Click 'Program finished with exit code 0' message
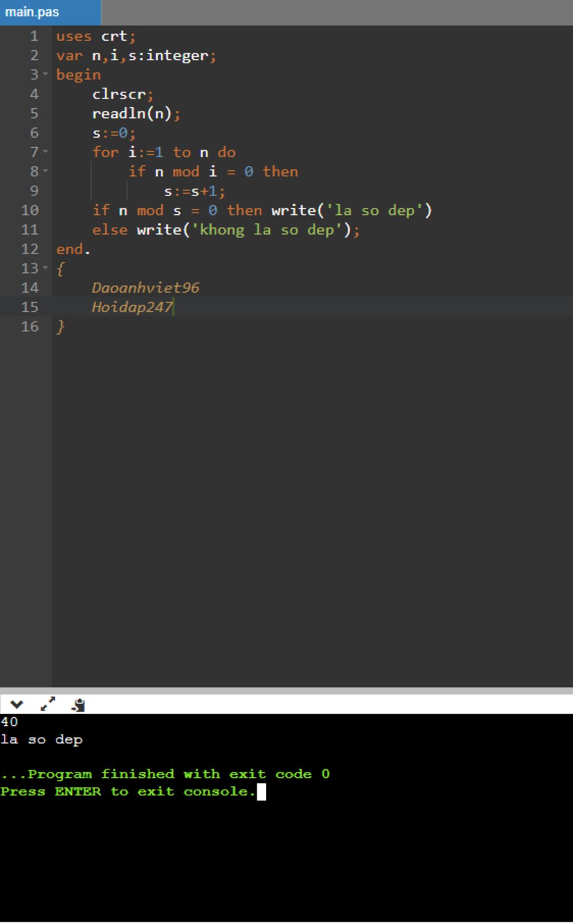This screenshot has height=924, width=573. coord(165,774)
